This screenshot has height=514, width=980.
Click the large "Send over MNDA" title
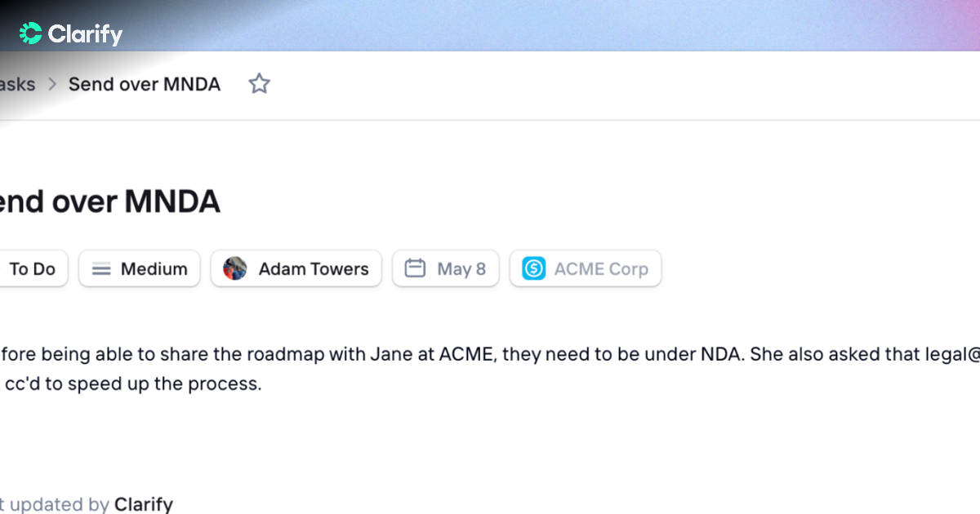click(x=110, y=202)
